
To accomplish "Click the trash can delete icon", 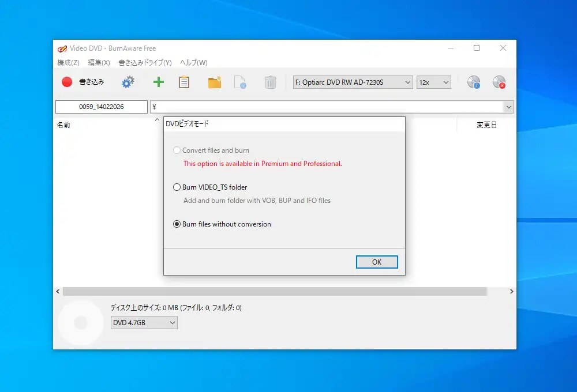I will (270, 82).
